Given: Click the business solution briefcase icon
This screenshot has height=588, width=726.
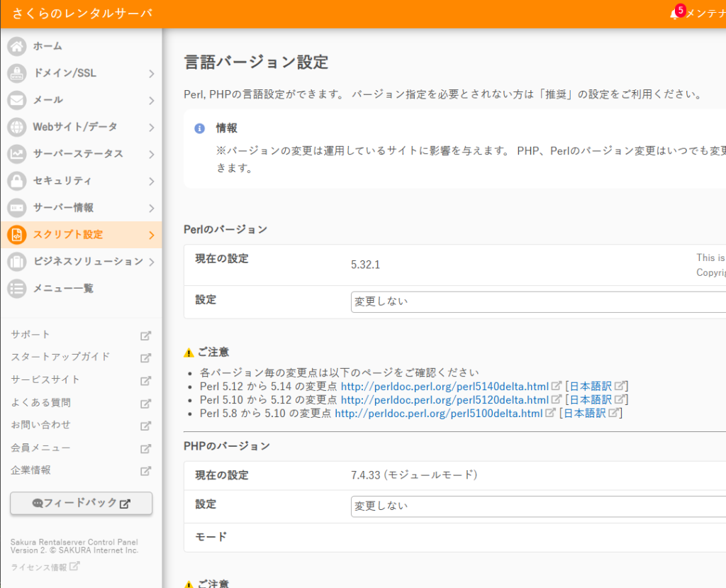Looking at the screenshot, I should [17, 262].
